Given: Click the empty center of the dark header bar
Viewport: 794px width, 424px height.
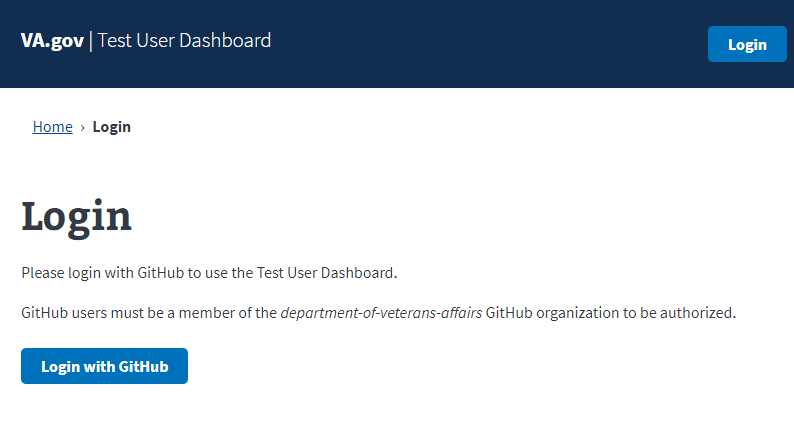Looking at the screenshot, I should click(x=480, y=44).
